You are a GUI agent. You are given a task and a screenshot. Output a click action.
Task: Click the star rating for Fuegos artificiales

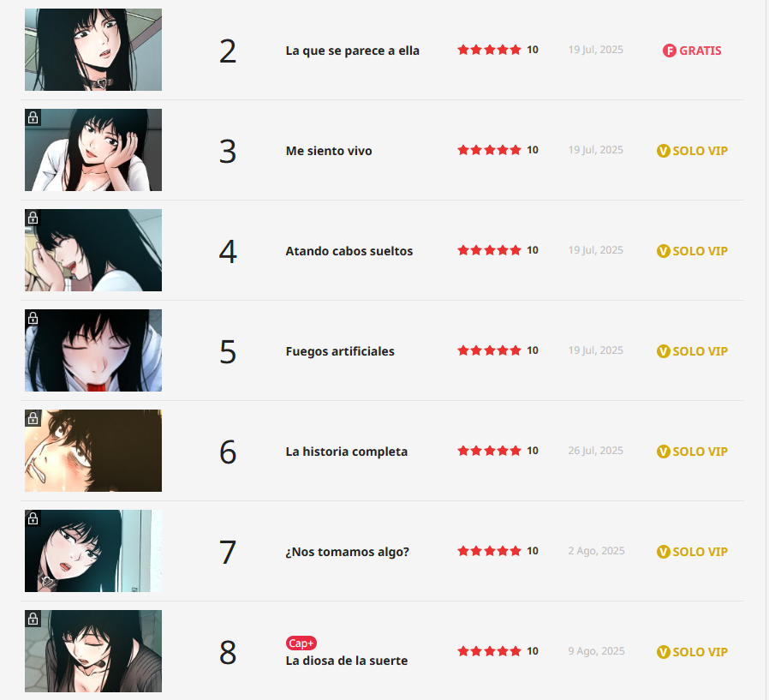point(489,350)
